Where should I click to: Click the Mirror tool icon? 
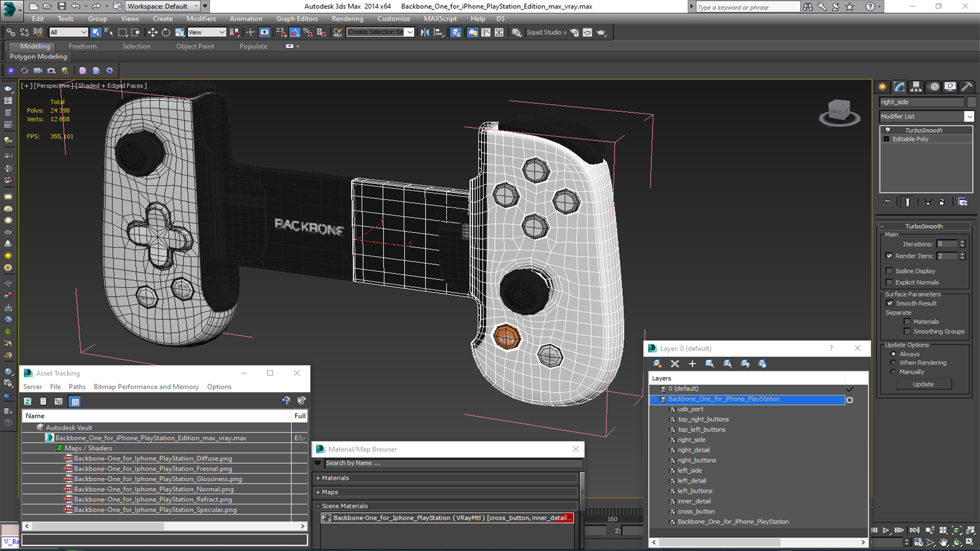[425, 32]
